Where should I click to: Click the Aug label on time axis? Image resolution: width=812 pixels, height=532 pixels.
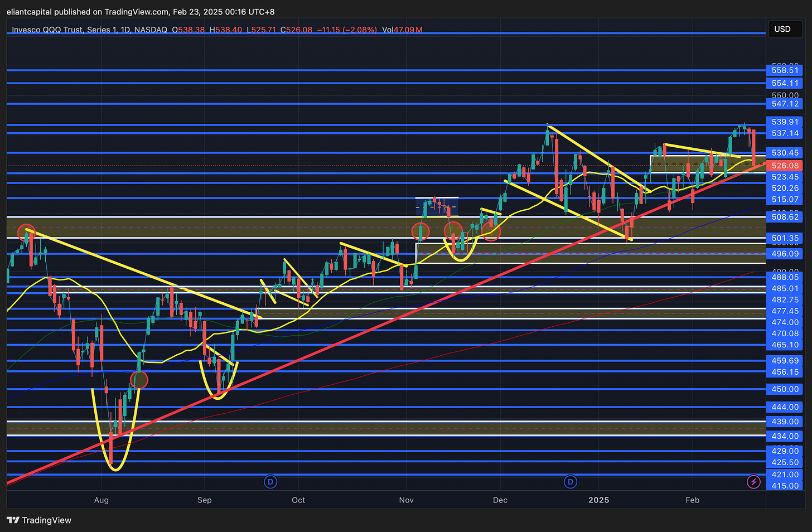[101, 500]
